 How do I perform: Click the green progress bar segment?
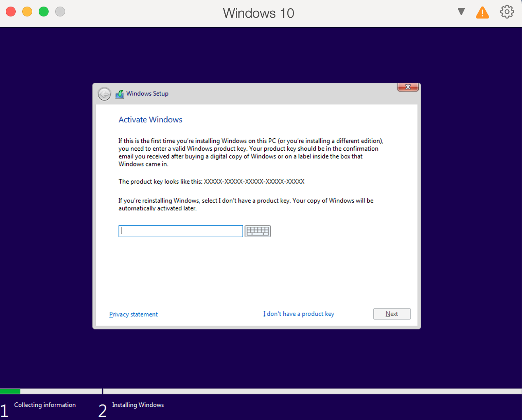10,391
